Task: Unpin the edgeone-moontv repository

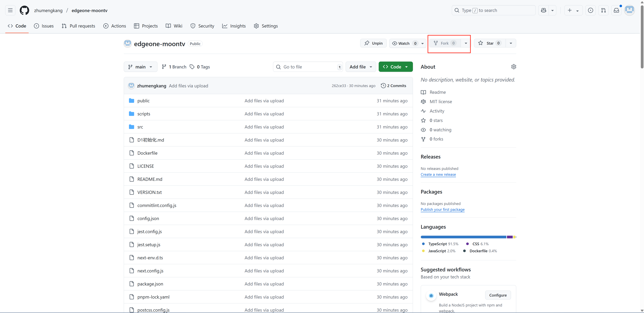Action: [373, 43]
